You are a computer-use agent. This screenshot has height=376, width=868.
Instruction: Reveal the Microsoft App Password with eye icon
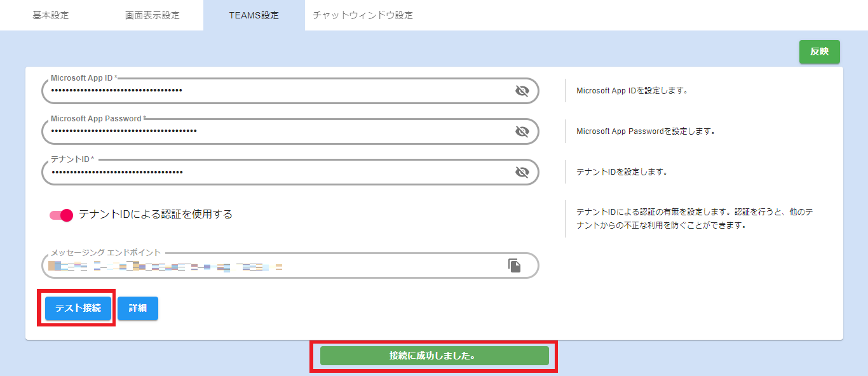coord(522,131)
